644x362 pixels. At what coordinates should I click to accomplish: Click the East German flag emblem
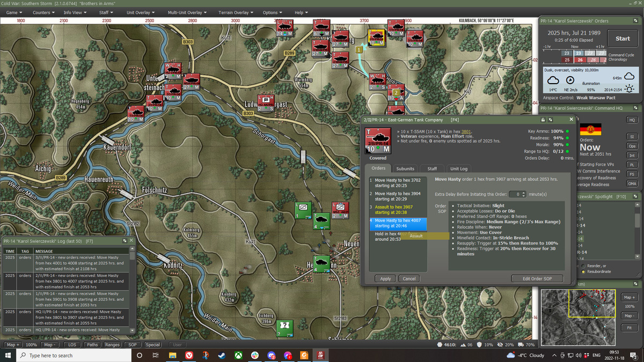click(590, 129)
